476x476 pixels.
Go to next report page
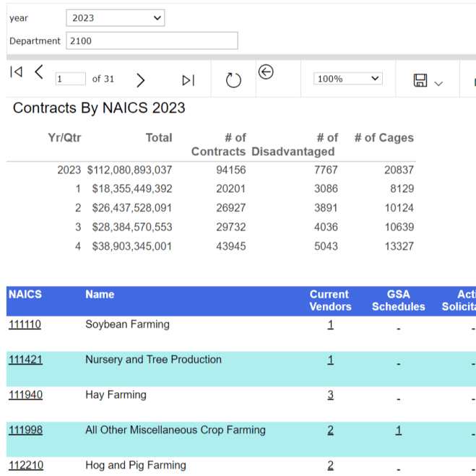pos(140,80)
